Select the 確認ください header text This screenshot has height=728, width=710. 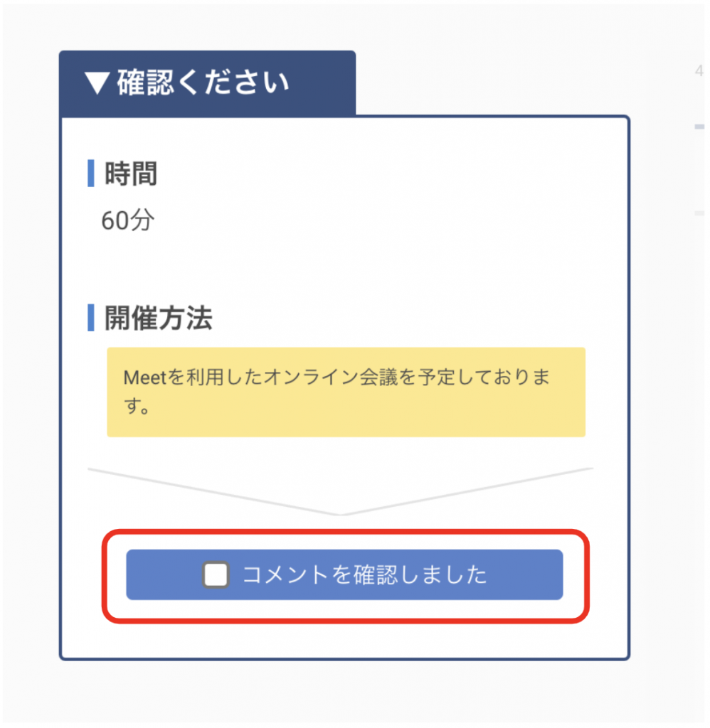pos(203,83)
